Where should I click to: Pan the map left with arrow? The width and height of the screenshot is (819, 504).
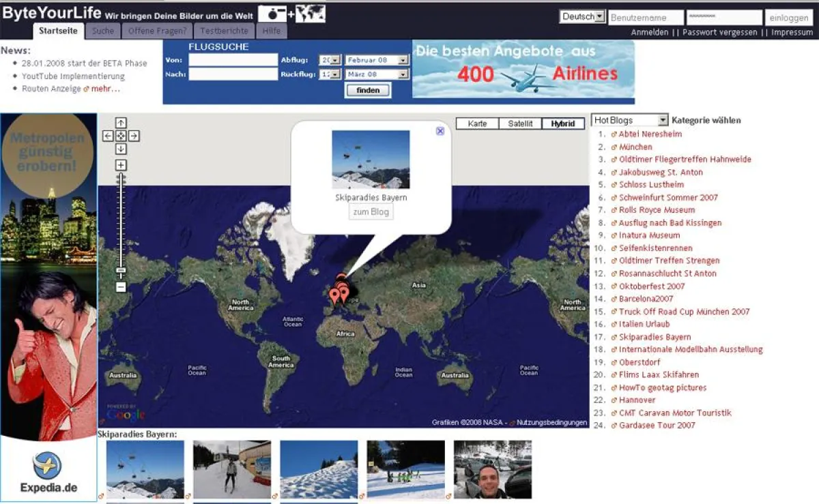[x=108, y=136]
